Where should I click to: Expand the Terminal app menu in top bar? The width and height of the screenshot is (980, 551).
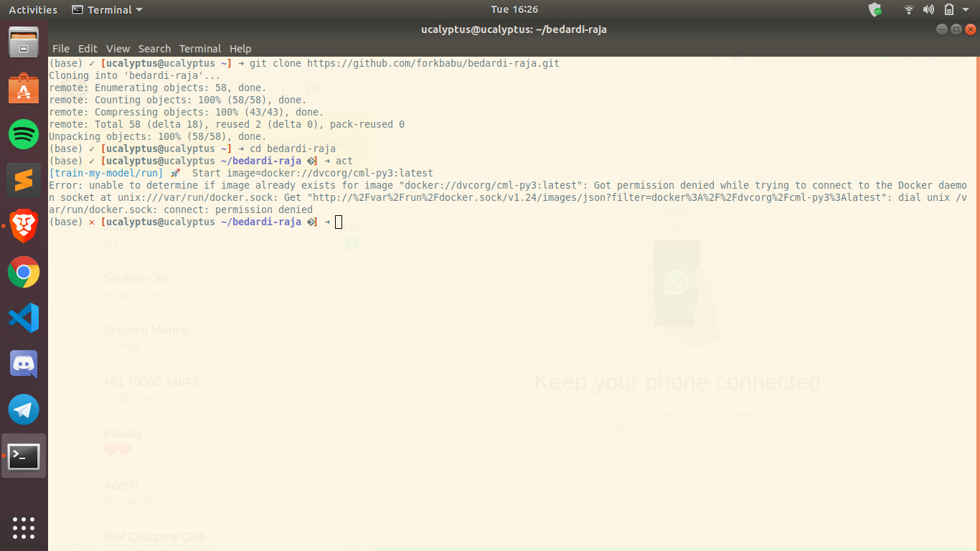(x=108, y=9)
